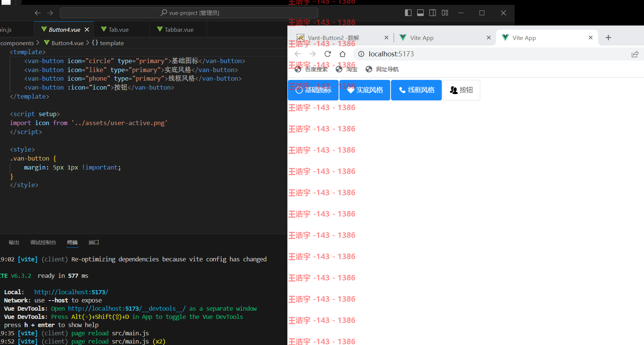The height and width of the screenshot is (345, 644).
Task: Open a new browser tab
Action: tap(608, 37)
